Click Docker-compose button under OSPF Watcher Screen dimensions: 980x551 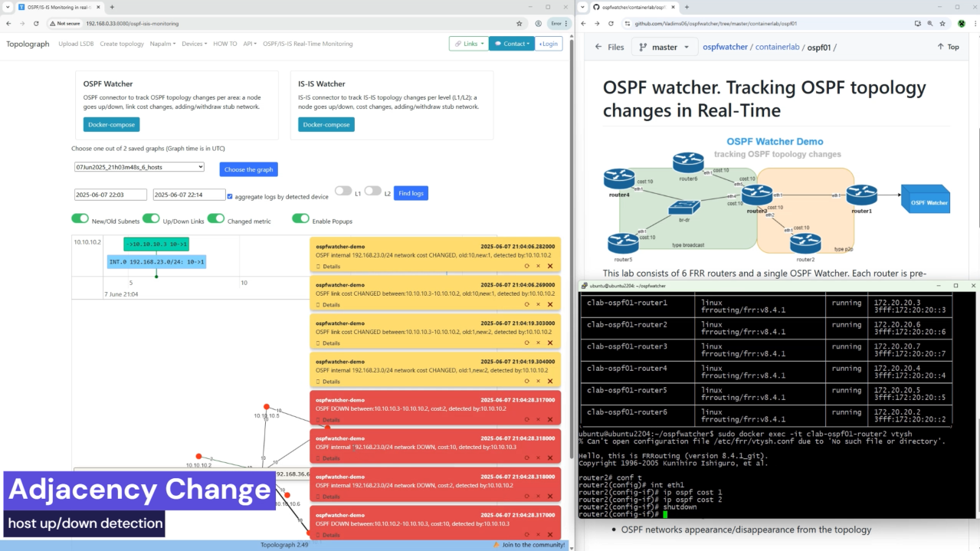click(111, 124)
